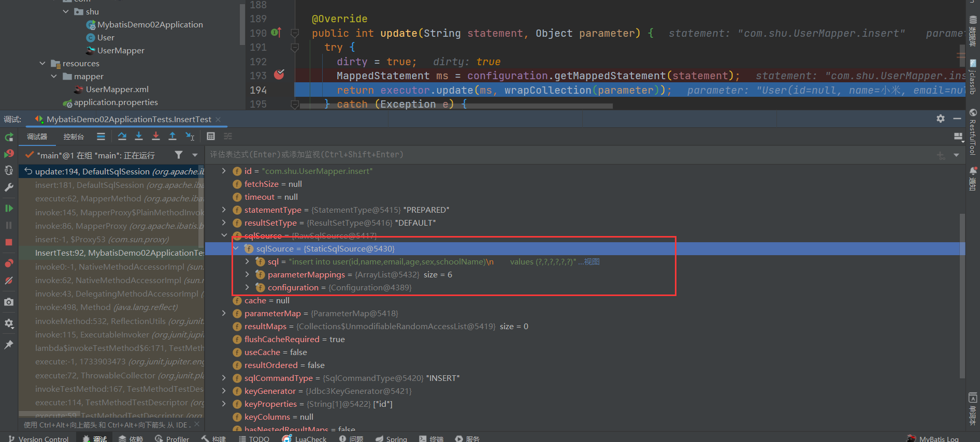The image size is (980, 442).
Task: Resume program execution
Action: click(9, 208)
